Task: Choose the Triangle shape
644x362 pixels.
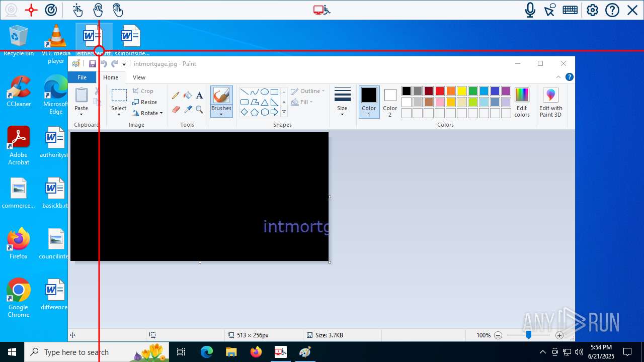Action: click(264, 102)
